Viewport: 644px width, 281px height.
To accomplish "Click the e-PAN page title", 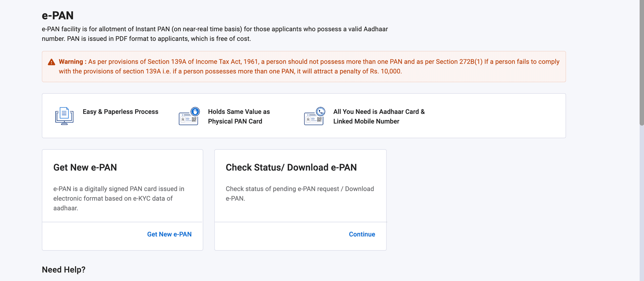I will click(58, 15).
